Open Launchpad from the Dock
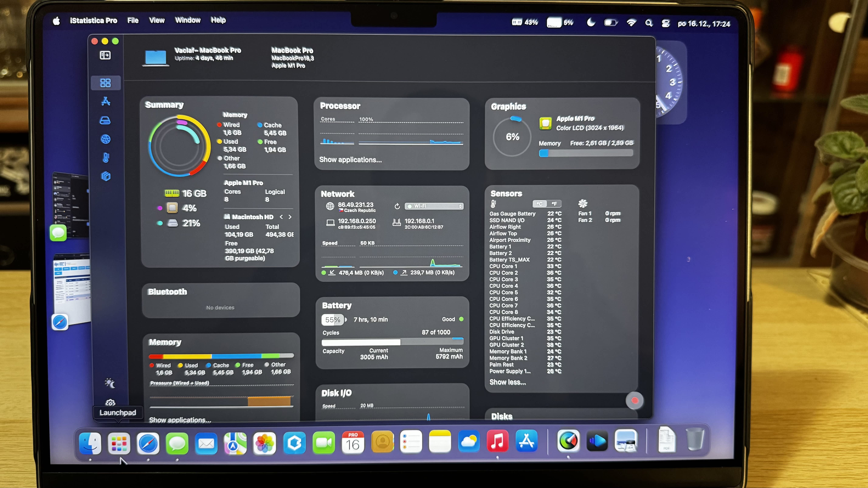The width and height of the screenshot is (868, 488). pyautogui.click(x=119, y=443)
